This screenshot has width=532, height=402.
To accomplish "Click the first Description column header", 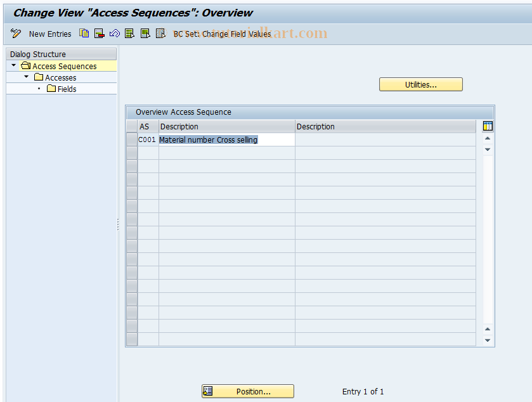I will point(227,127).
